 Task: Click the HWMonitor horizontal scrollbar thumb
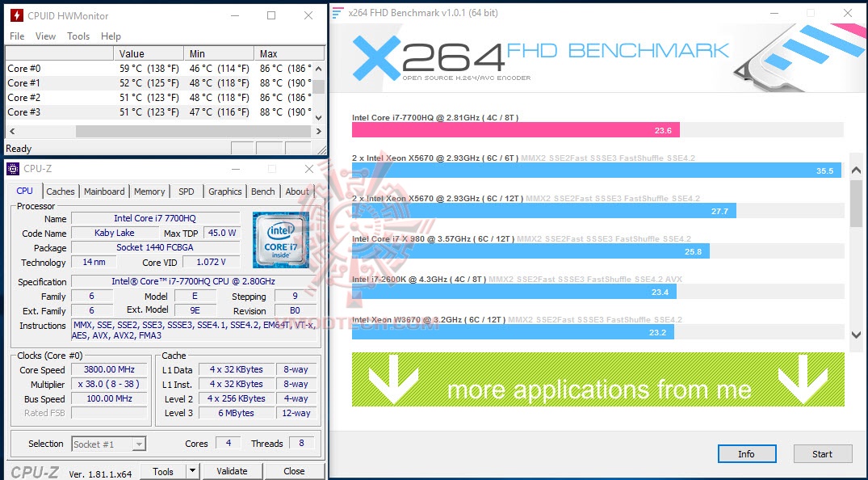193,132
